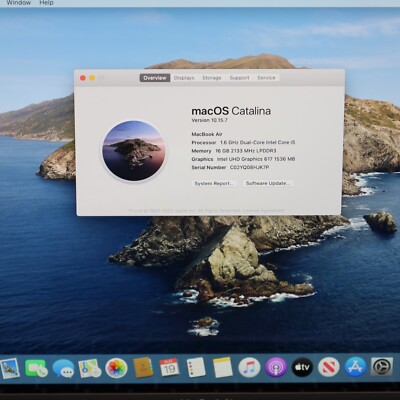The width and height of the screenshot is (400, 400).
Task: Switch to the Storage tab
Action: pos(212,78)
